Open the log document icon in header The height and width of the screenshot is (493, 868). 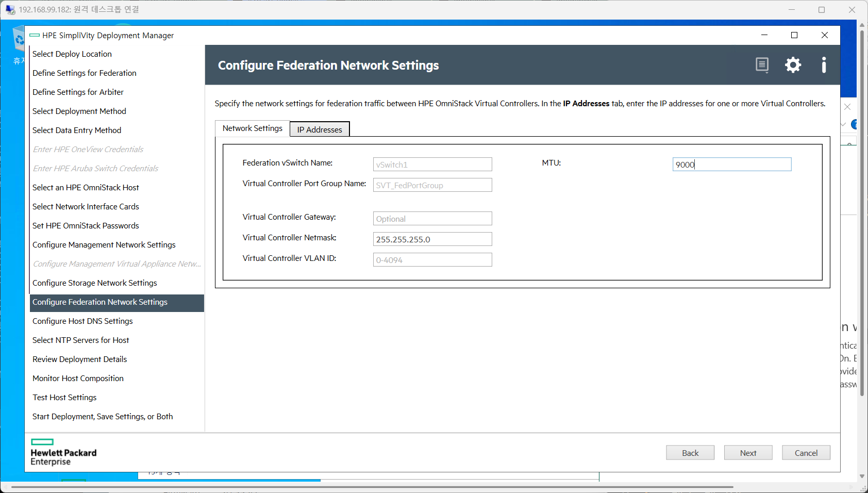[x=762, y=65]
